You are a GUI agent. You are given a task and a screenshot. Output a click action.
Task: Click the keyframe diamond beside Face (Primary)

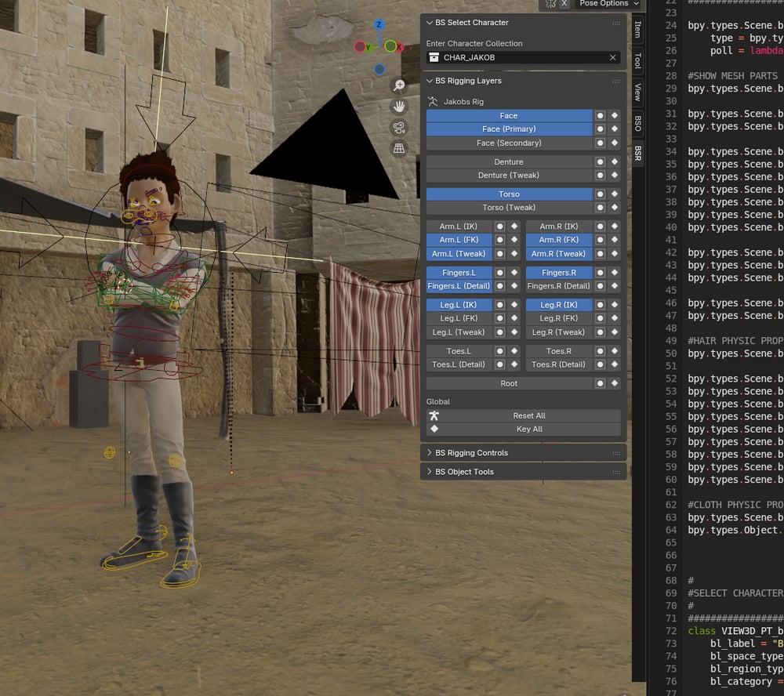click(x=615, y=129)
